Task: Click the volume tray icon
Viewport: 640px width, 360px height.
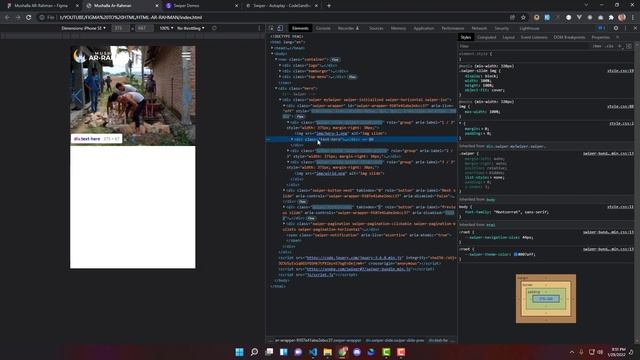Action: [x=600, y=352]
